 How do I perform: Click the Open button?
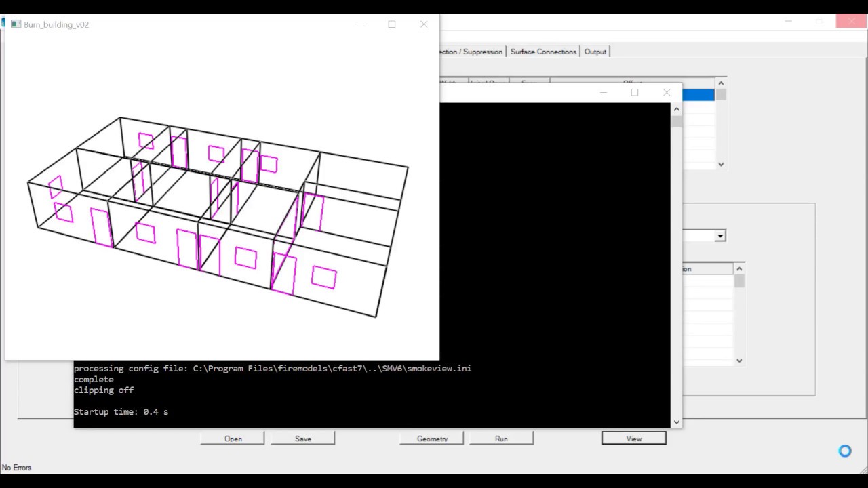click(233, 439)
